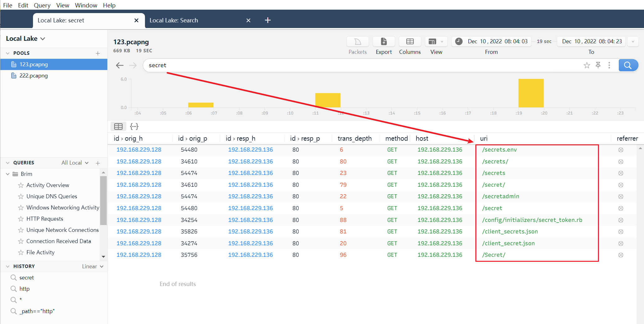Run Unique Network Connections query
644x324 pixels.
(63, 230)
